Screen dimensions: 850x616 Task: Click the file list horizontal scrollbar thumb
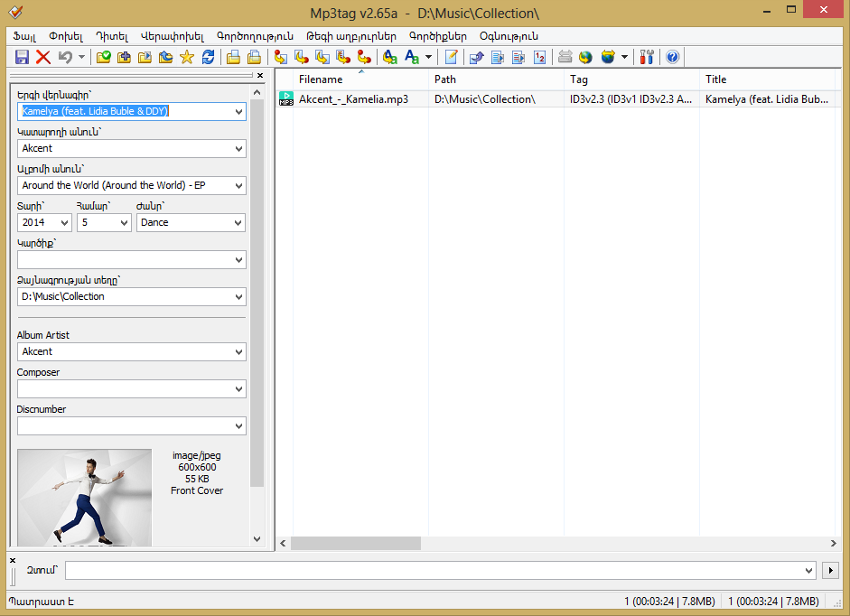click(356, 543)
